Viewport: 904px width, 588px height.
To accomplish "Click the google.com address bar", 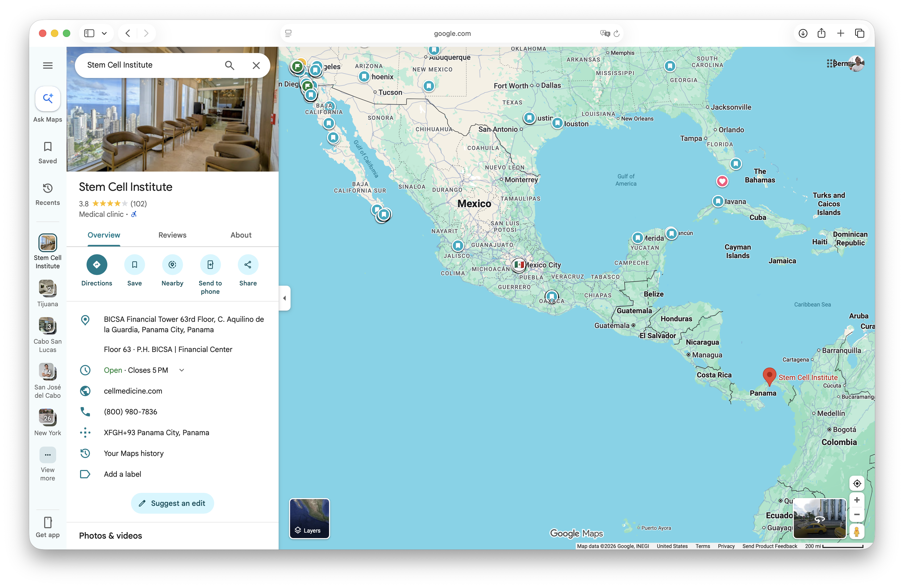I will tap(452, 34).
